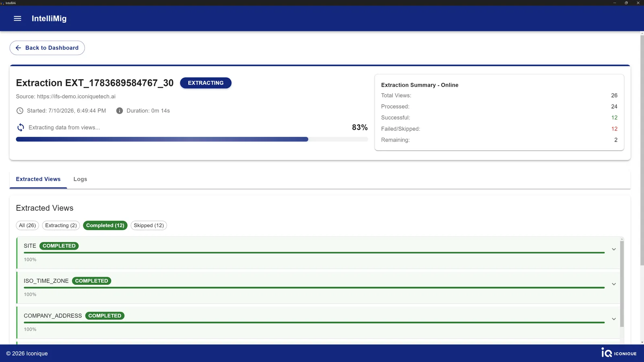The height and width of the screenshot is (362, 644).
Task: Close the IntelliAi window
Action: tap(638, 3)
